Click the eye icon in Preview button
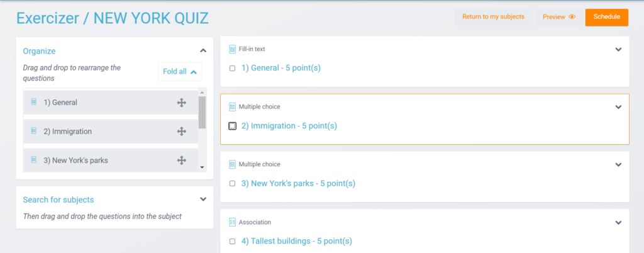The width and height of the screenshot is (644, 253). 572,17
